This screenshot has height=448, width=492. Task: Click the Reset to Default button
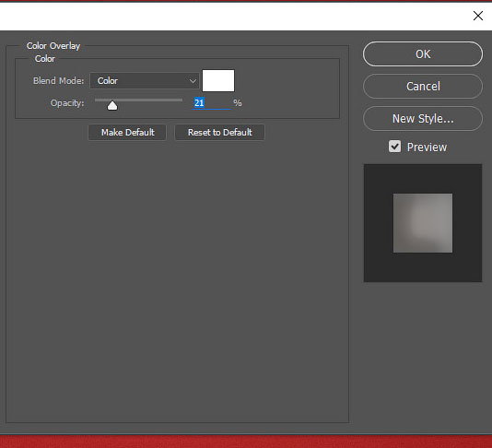tap(219, 132)
